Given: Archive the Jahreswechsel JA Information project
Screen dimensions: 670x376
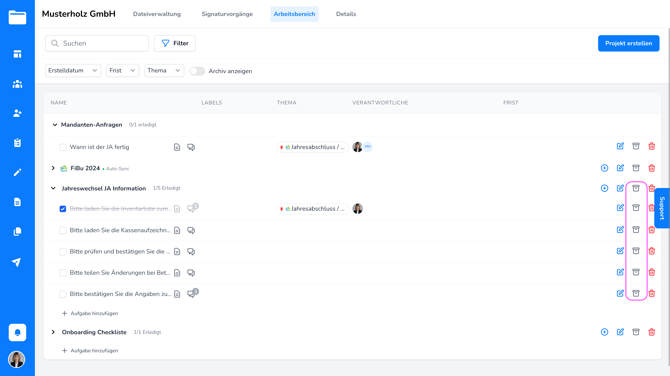Looking at the screenshot, I should [x=636, y=188].
